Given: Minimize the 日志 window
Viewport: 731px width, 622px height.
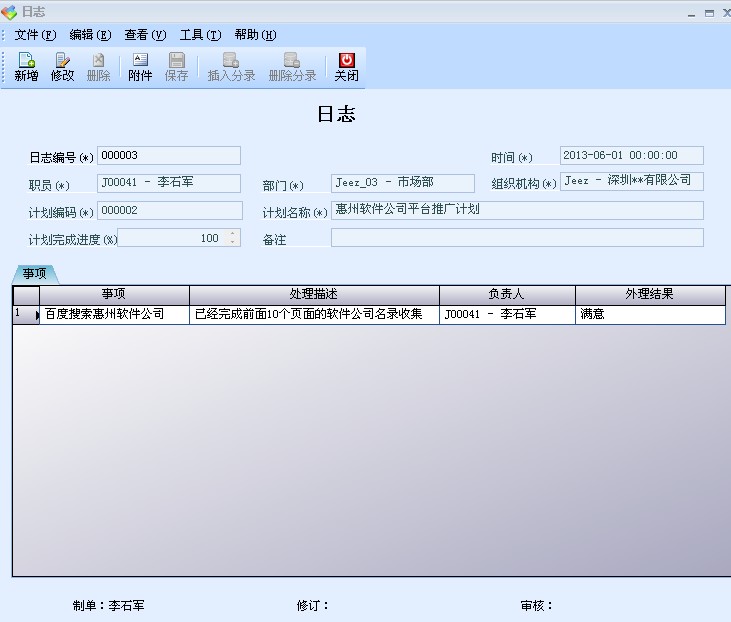Looking at the screenshot, I should point(691,14).
